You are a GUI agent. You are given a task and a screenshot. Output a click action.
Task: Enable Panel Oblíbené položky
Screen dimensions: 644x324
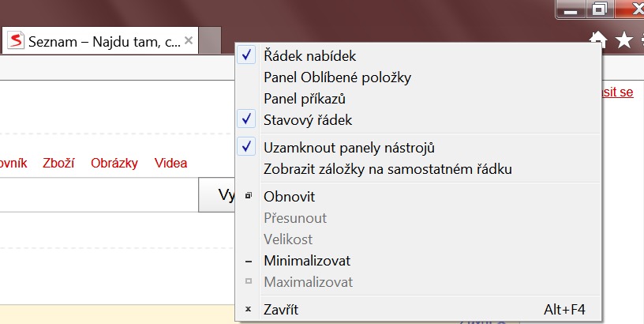coord(337,77)
